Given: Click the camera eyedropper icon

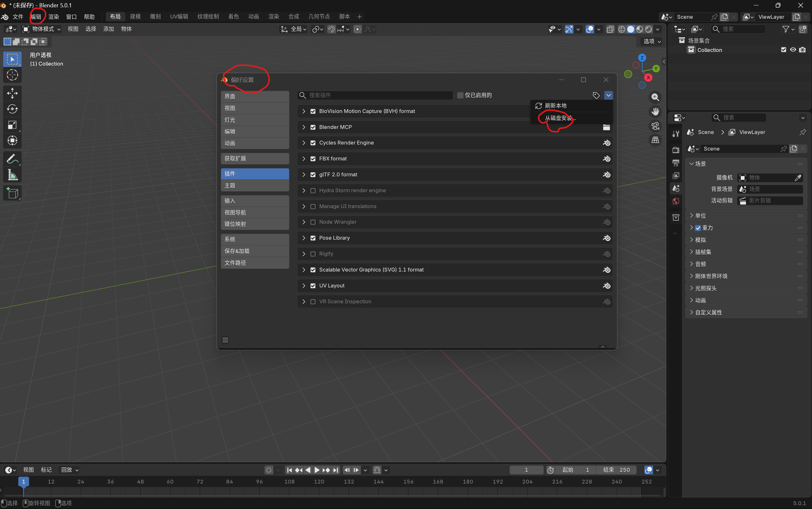Looking at the screenshot, I should [x=798, y=178].
